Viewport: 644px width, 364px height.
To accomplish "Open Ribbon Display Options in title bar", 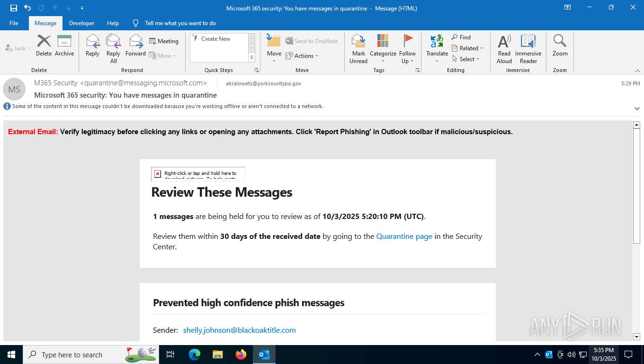I will (x=567, y=8).
